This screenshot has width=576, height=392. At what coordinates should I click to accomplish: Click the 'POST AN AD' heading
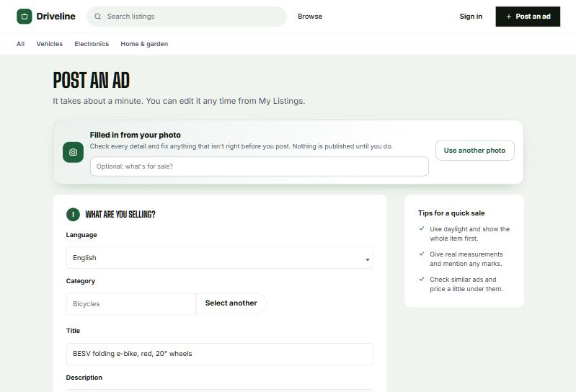[92, 81]
